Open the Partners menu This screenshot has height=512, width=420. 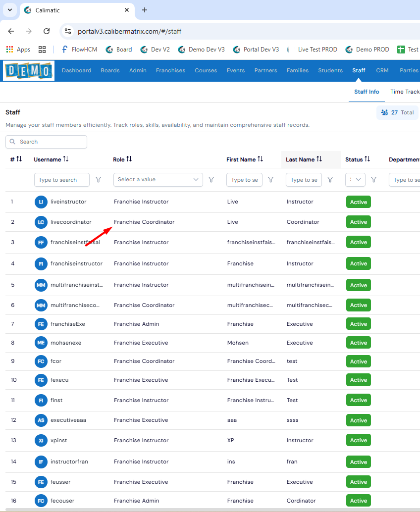pos(266,70)
